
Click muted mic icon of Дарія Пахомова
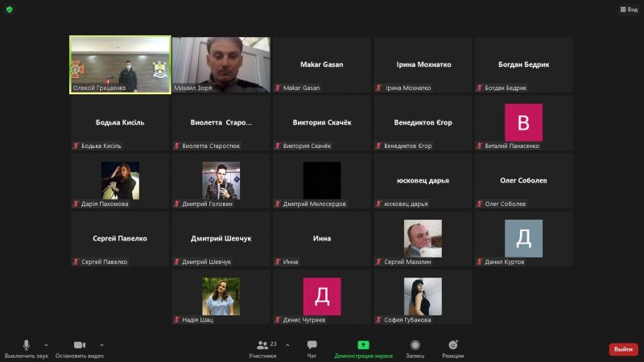pyautogui.click(x=76, y=204)
